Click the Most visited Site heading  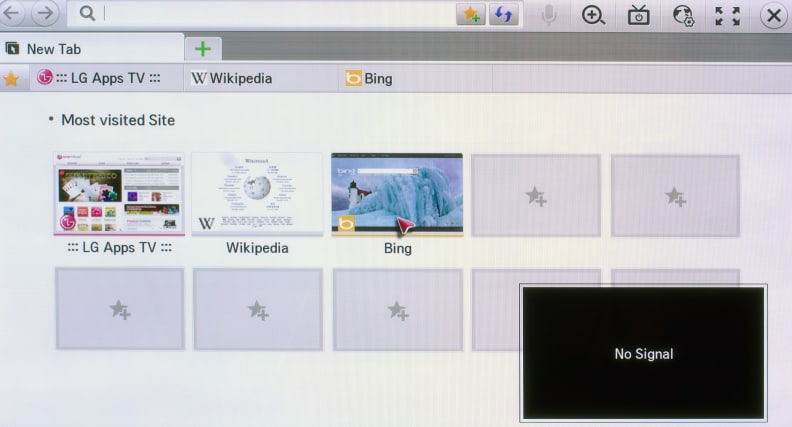click(x=118, y=120)
